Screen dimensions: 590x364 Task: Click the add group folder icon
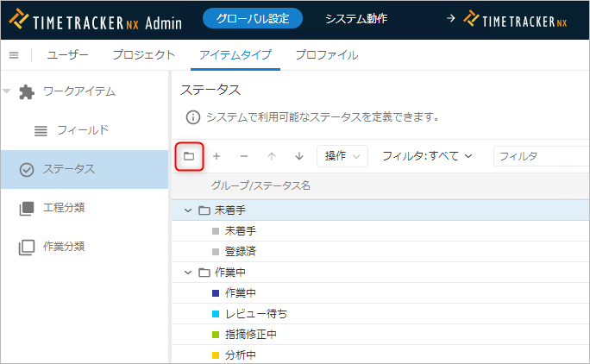(x=189, y=156)
